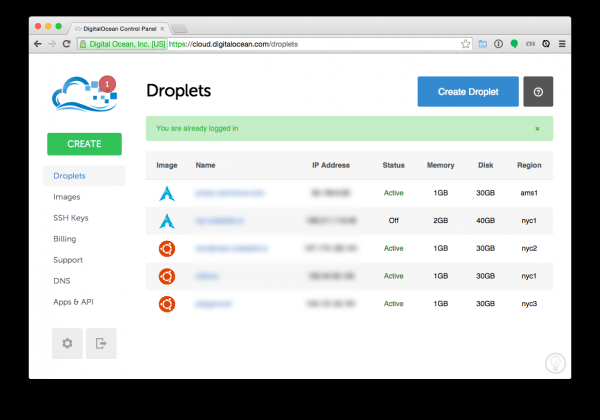Viewport: 600px width, 420px height.
Task: Click the blue folder extension icon
Action: pyautogui.click(x=483, y=44)
